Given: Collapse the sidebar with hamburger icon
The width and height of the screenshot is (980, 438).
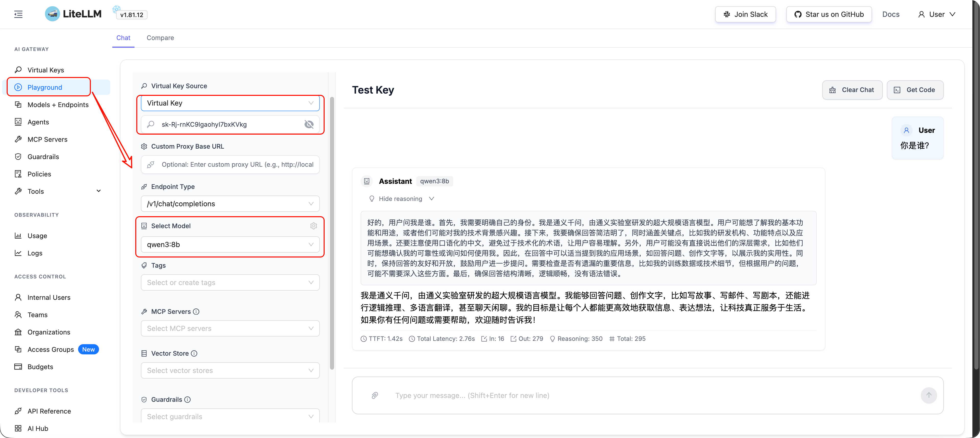Looking at the screenshot, I should pos(18,15).
